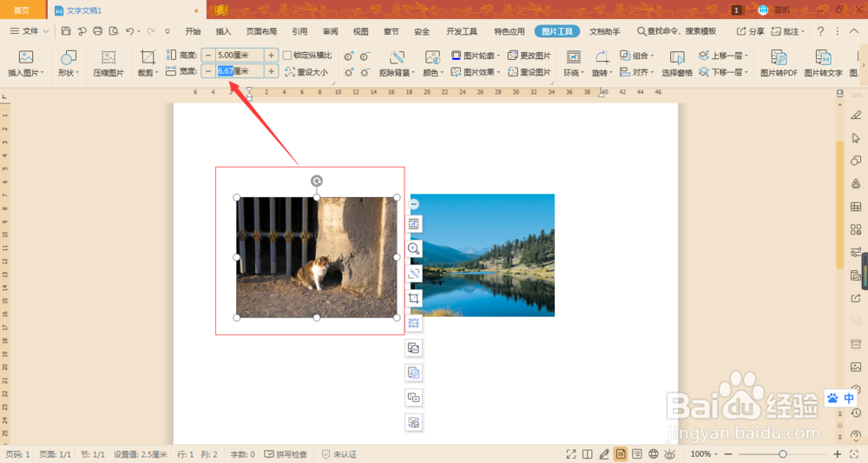Screen dimensions: 868x463
Task: Click the Undo arrow icon
Action: tap(129, 31)
